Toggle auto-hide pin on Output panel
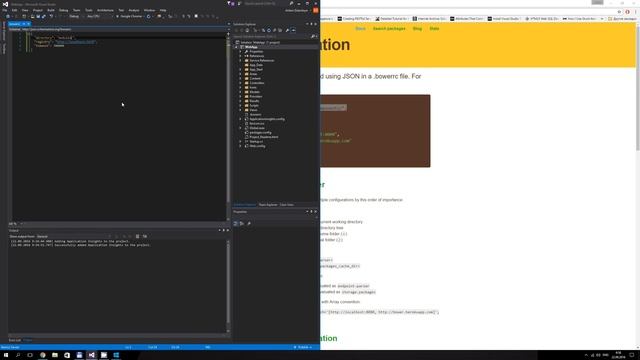 coord(223,231)
